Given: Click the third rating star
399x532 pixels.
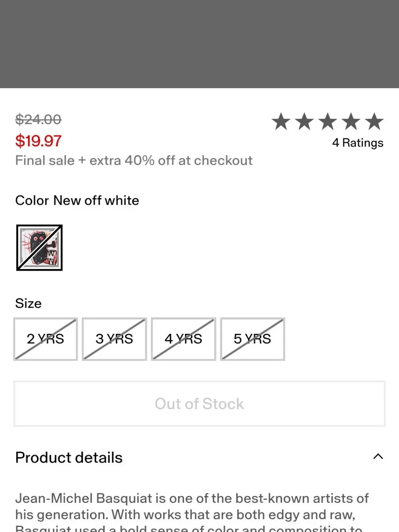Looking at the screenshot, I should (x=328, y=121).
